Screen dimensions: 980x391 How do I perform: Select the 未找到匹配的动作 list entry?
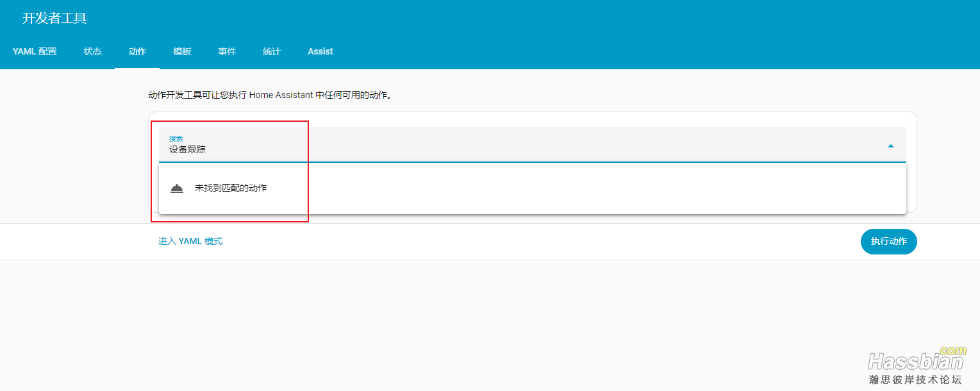pos(231,188)
